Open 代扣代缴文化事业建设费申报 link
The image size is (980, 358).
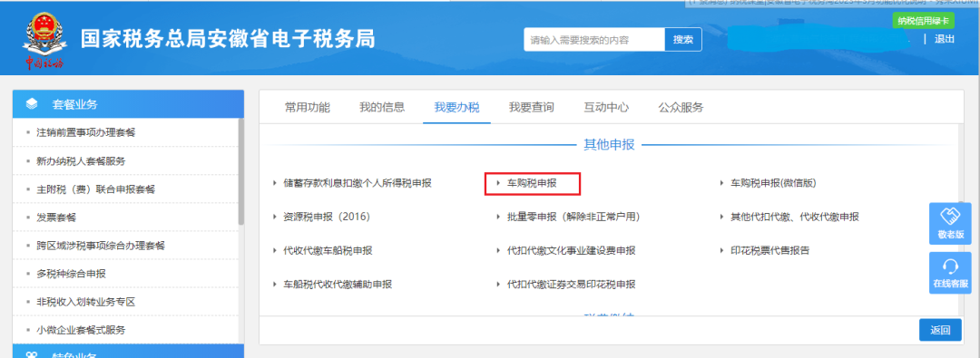572,250
